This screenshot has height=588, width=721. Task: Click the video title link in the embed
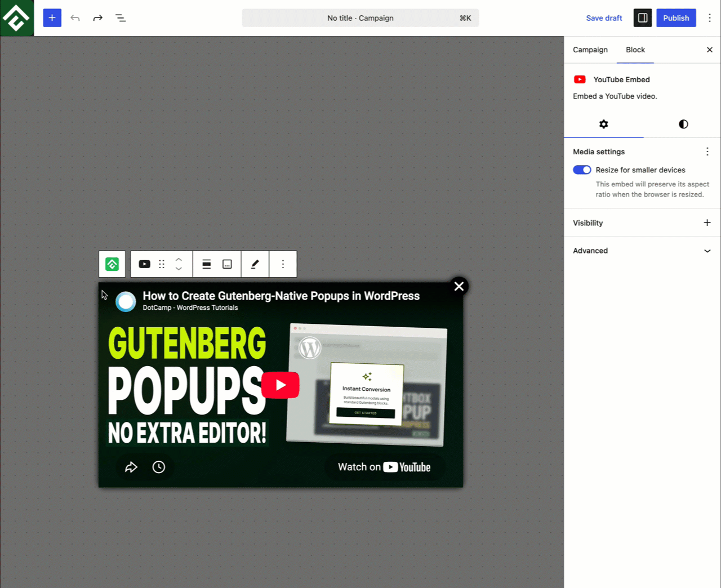pyautogui.click(x=281, y=296)
